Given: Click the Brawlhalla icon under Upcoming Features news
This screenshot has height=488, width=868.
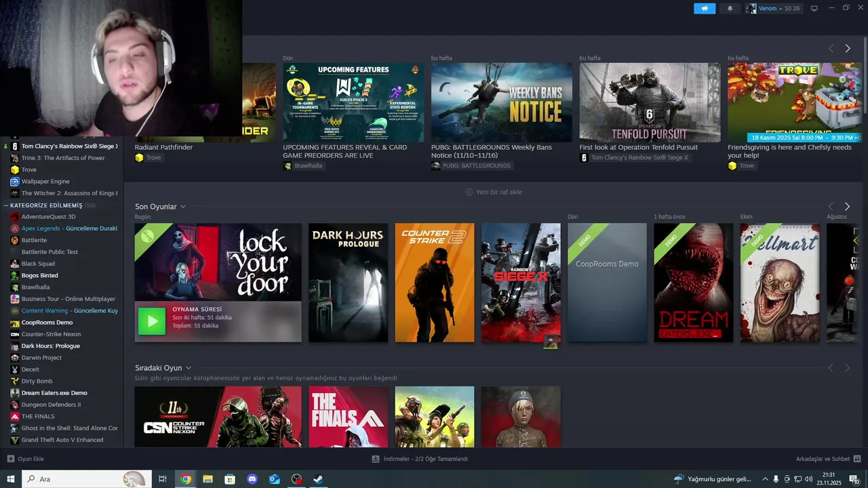Looking at the screenshot, I should point(288,165).
